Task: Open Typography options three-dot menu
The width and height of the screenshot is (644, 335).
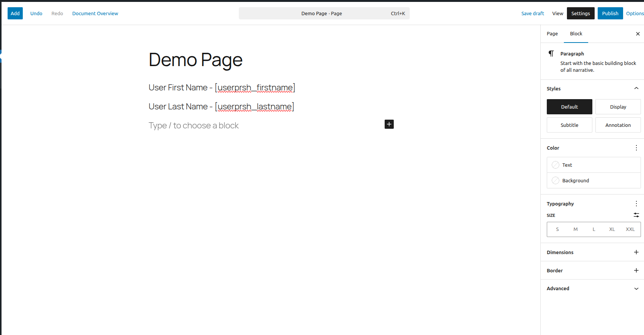Action: point(636,204)
